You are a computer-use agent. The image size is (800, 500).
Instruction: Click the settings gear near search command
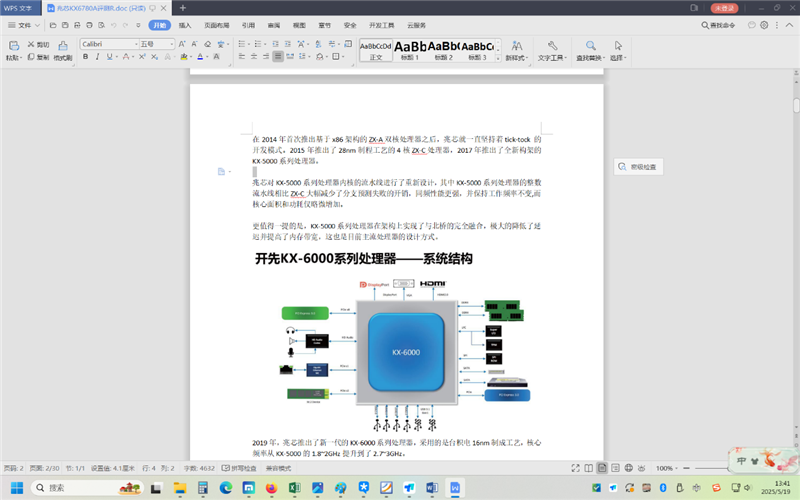pos(764,25)
